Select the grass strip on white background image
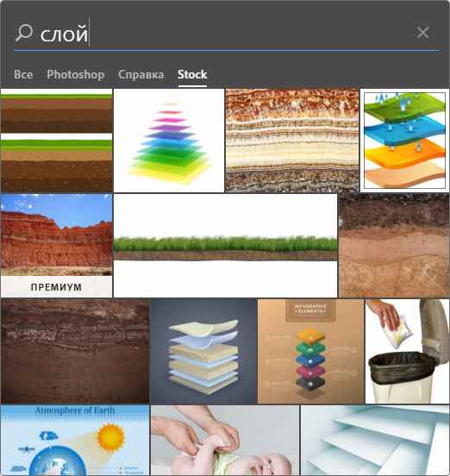 (226, 246)
